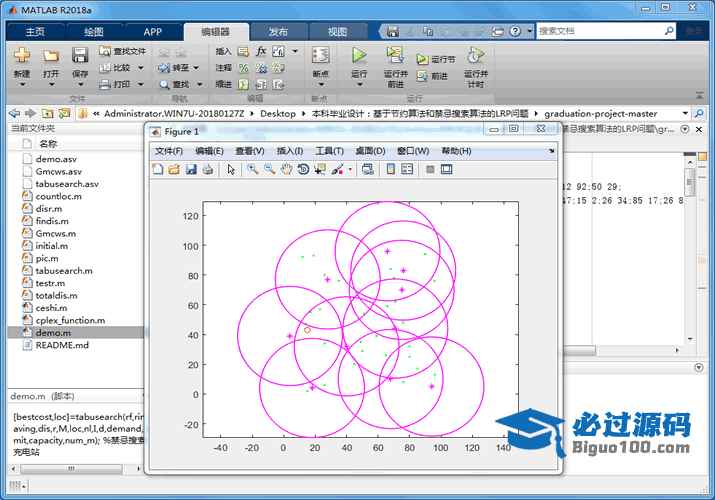Select the data cursor tool
715x500 pixels.
tap(320, 170)
